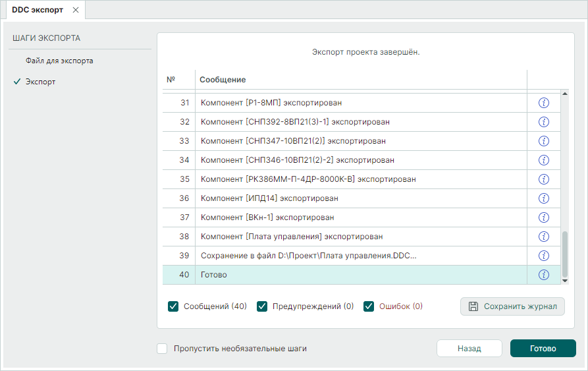This screenshot has height=371, width=588.
Task: Select the DDC экспорт tab
Action: (x=38, y=10)
